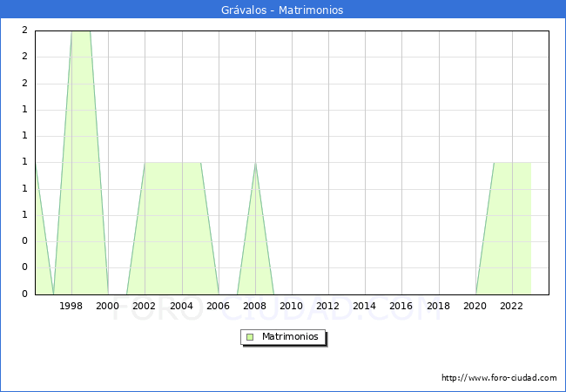This screenshot has height=392, width=566.
Task: Select the 2022 x-axis year label
Action: [x=511, y=306]
